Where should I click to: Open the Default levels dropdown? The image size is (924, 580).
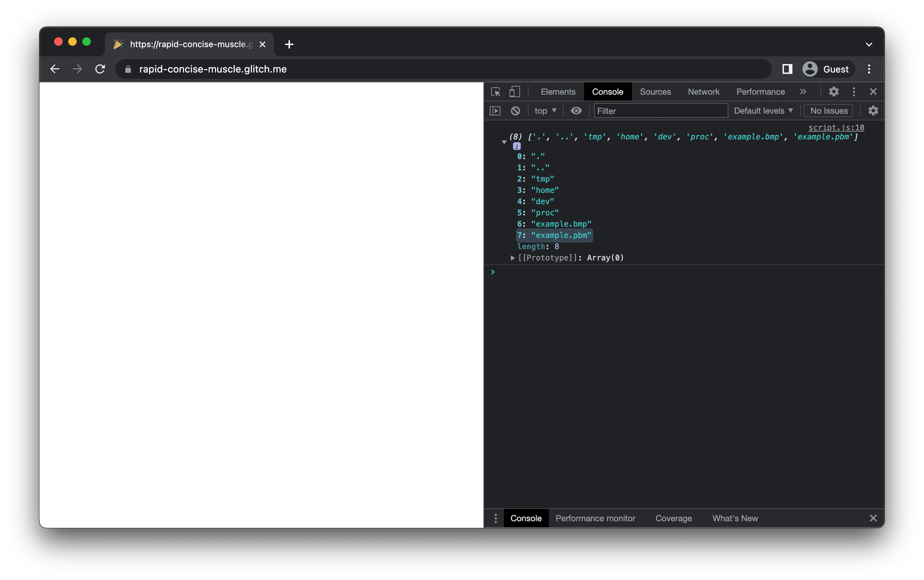tap(762, 110)
